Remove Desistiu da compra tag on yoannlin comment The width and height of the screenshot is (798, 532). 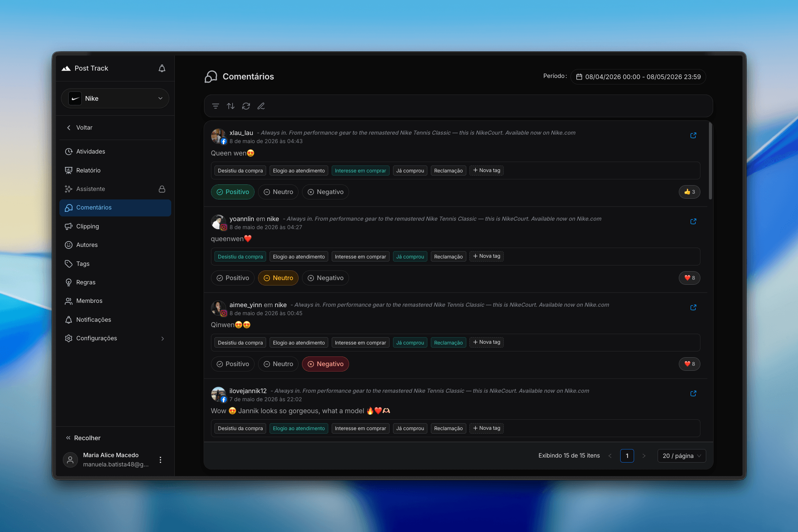240,257
